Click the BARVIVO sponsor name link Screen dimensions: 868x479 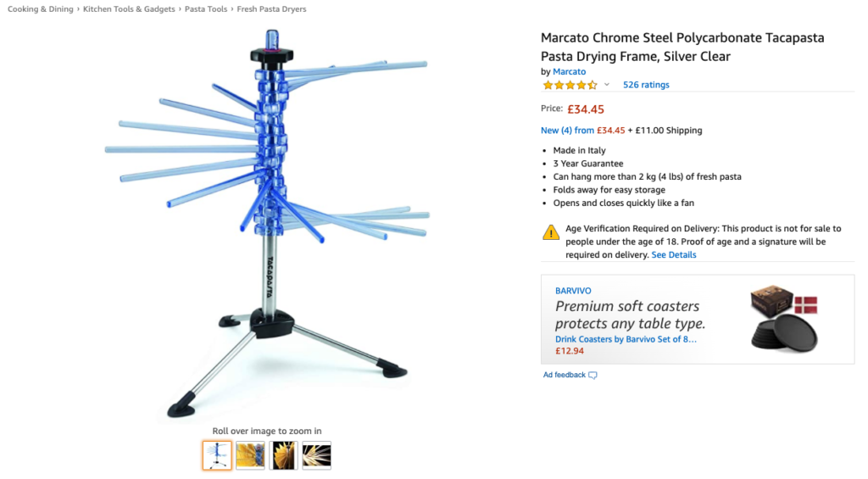coord(573,291)
